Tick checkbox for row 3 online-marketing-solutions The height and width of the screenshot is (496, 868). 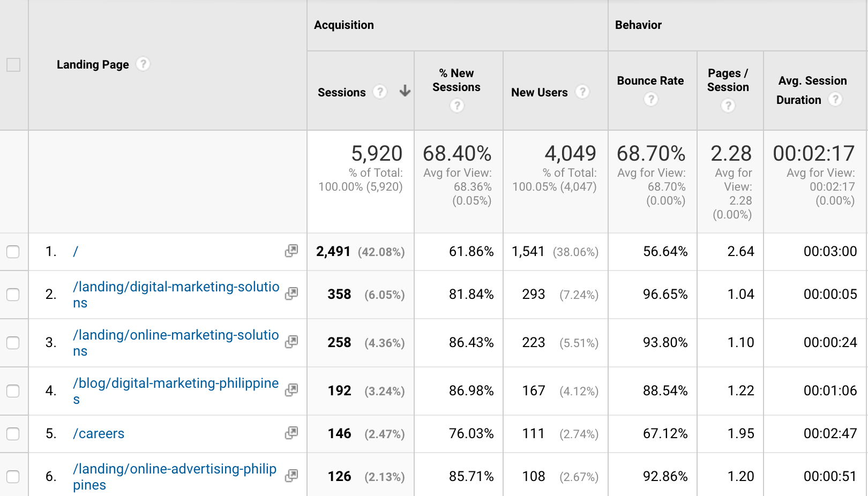click(13, 343)
